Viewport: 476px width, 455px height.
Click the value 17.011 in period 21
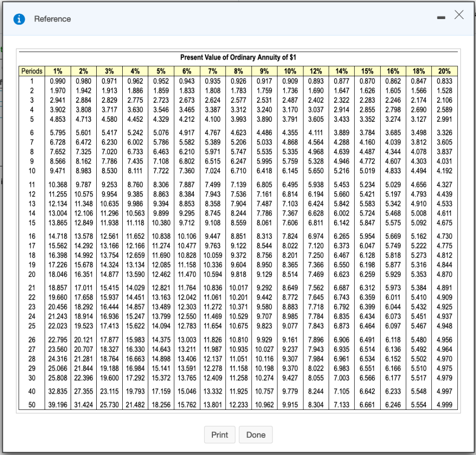coord(84,288)
